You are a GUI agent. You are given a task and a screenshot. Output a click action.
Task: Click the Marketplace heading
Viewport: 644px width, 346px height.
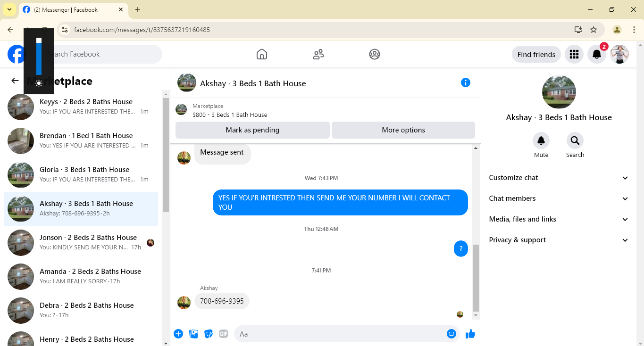tap(59, 81)
